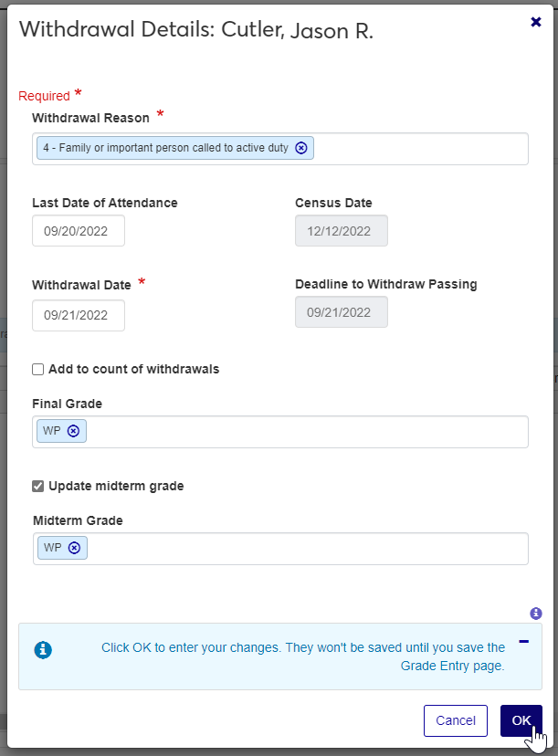Screen dimensions: 558x756
Task: Open the Final Grade selection field
Action: click(306, 432)
